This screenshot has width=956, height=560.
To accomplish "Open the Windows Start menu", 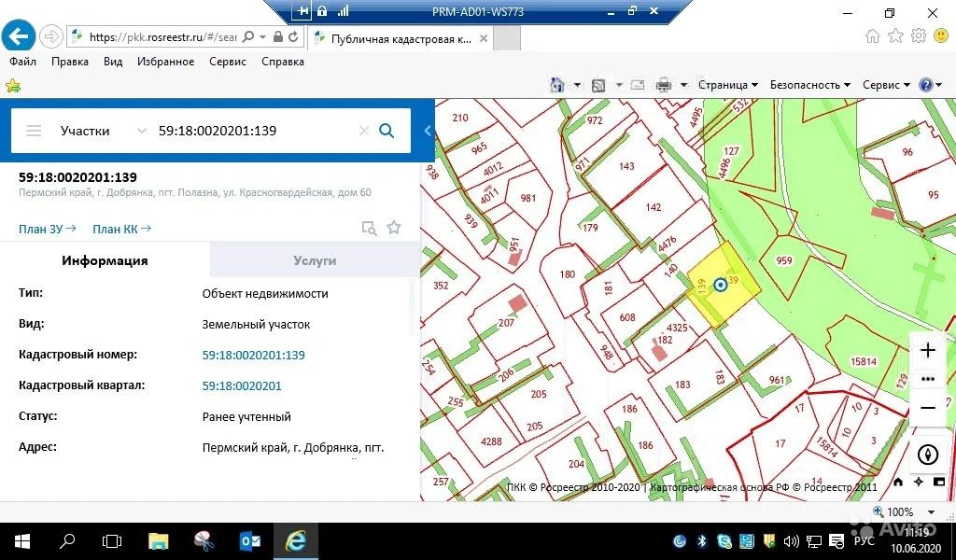I will point(22,541).
